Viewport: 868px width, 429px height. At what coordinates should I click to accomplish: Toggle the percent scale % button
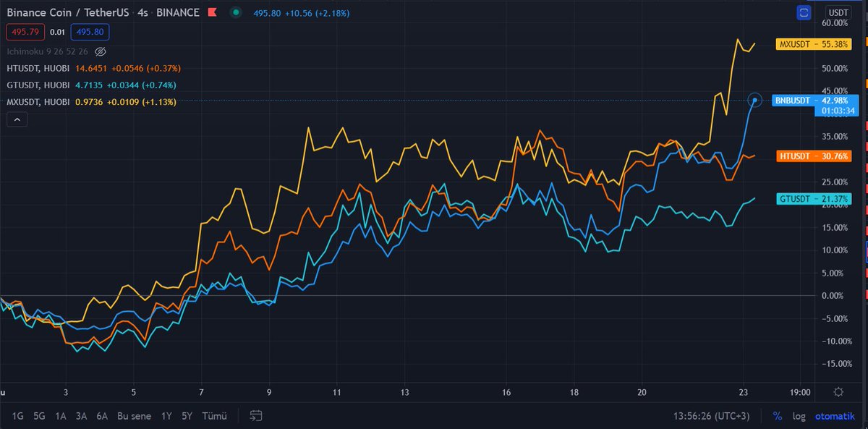778,416
